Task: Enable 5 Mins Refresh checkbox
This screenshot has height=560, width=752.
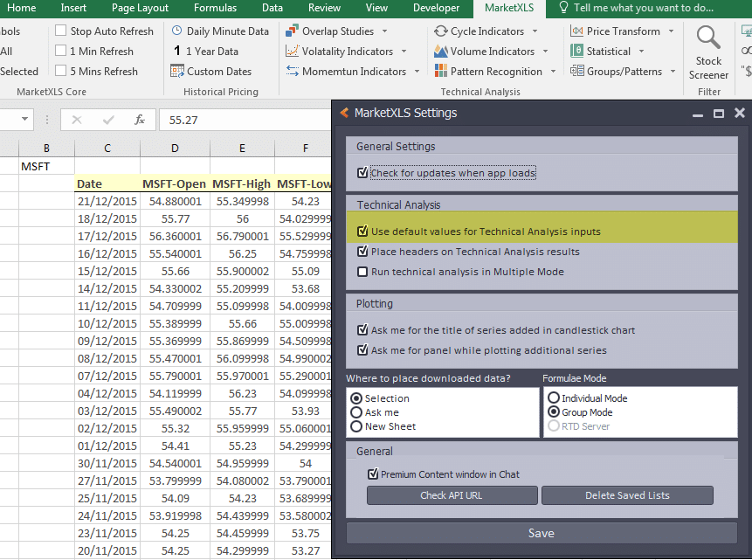Action: [x=60, y=71]
